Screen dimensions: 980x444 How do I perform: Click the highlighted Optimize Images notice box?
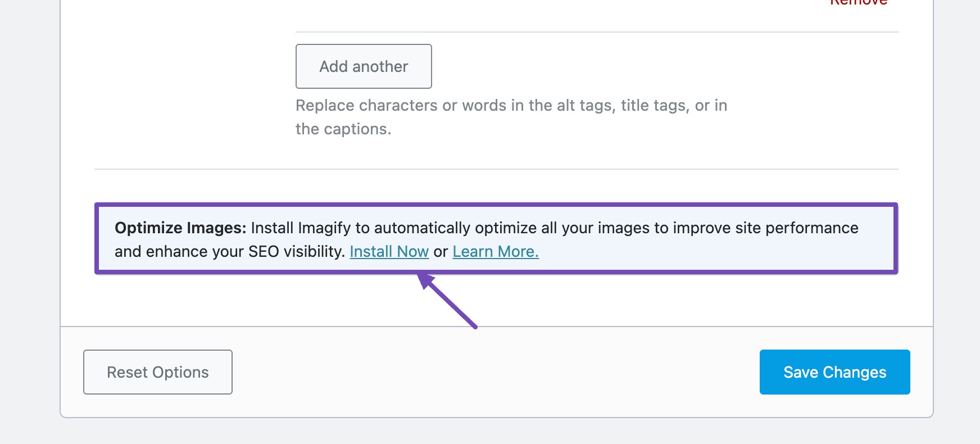pos(497,239)
